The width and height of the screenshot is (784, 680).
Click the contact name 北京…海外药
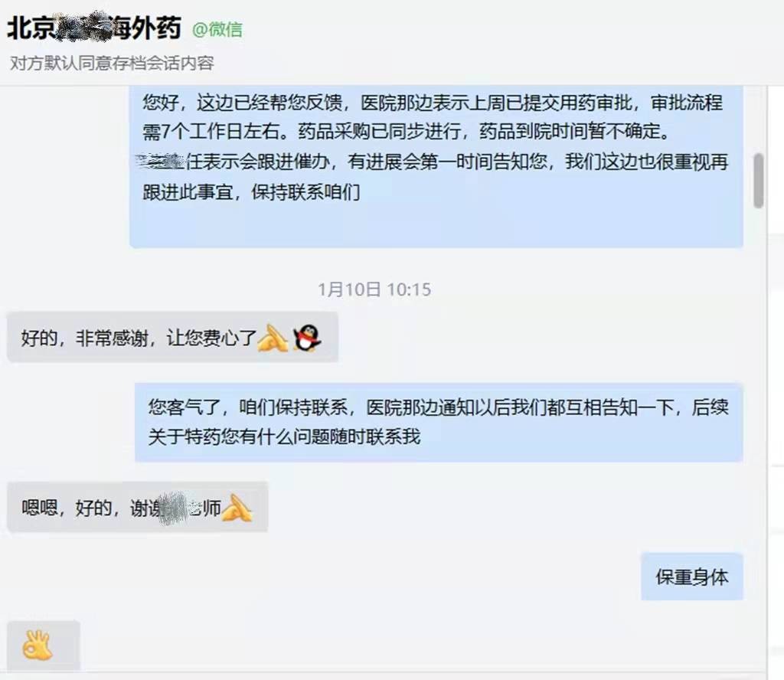(94, 27)
